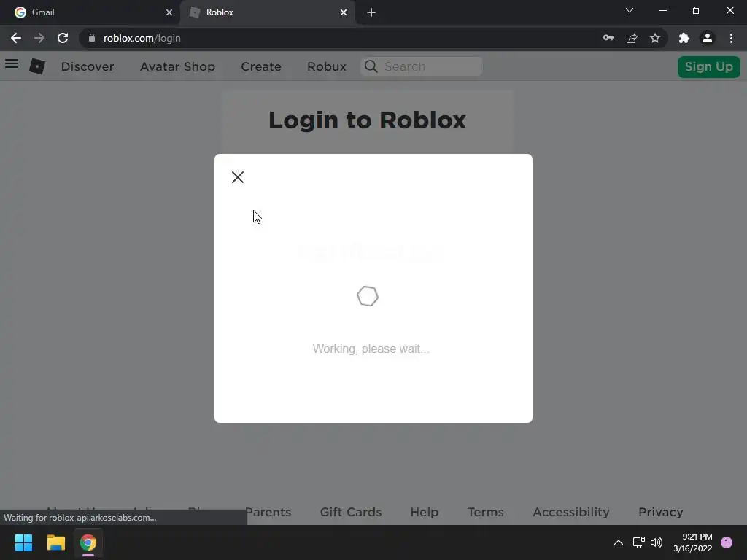Open the Privacy footer link
This screenshot has height=560, width=747.
[660, 512]
